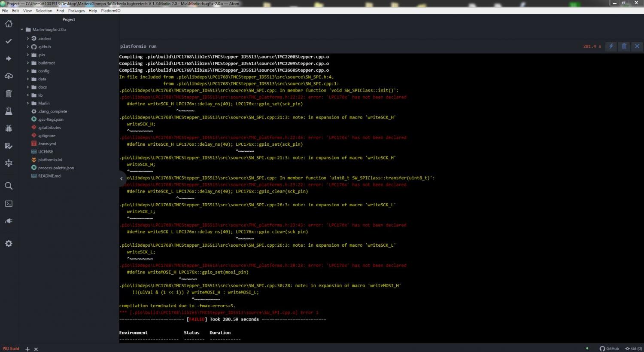Expand the .circleci folder
644x352 pixels.
(28, 39)
